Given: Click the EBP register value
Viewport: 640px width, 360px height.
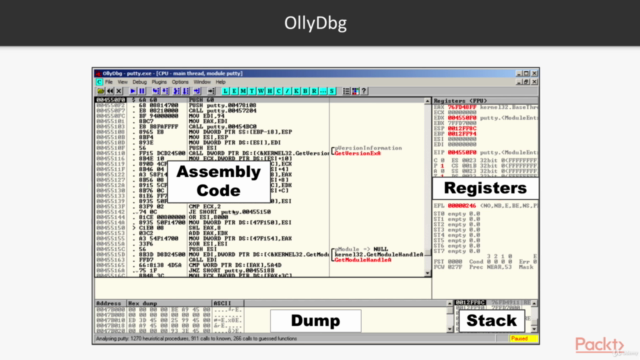Looking at the screenshot, I should [462, 133].
